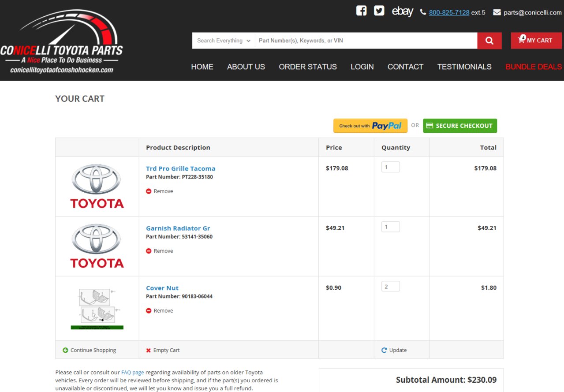The image size is (564, 392).
Task: Open Trd Pro Grille Tacoma product link
Action: 181,168
